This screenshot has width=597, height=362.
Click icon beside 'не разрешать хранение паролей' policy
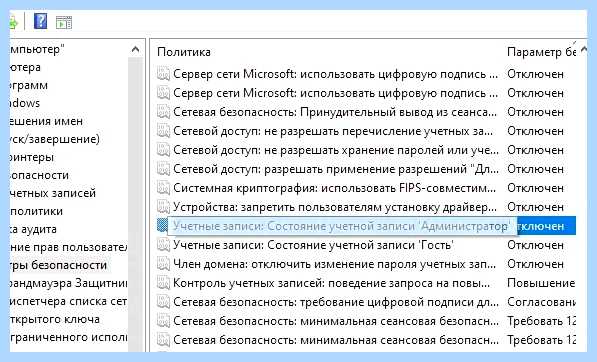[163, 150]
